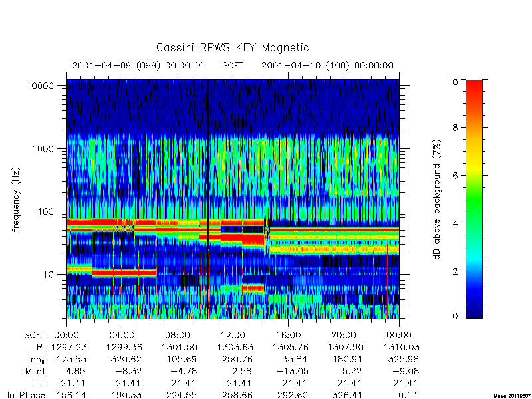Click the Io Phase value 0.14
Viewport: 532px width, 399px height.
pos(408,395)
